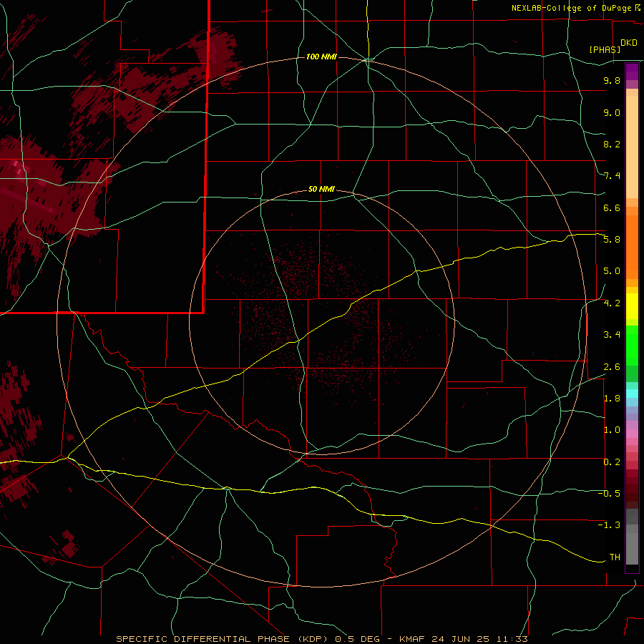Click the 100 NMI range ring label

(321, 57)
